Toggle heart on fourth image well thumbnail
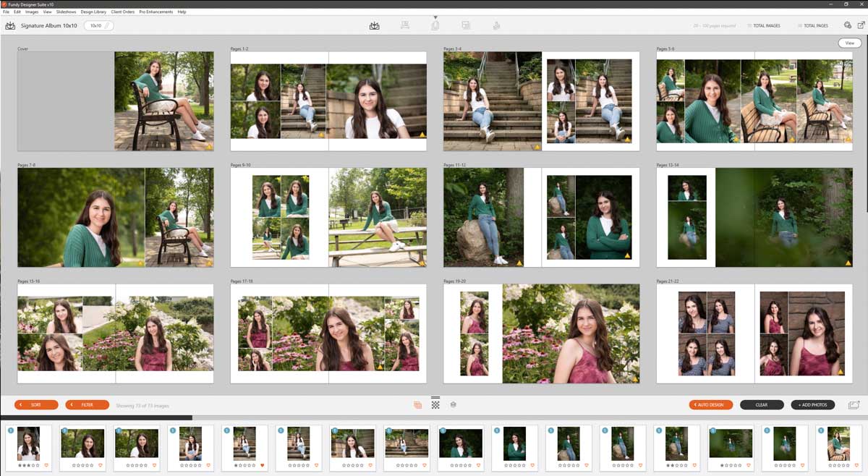The width and height of the screenshot is (868, 476). pos(208,465)
